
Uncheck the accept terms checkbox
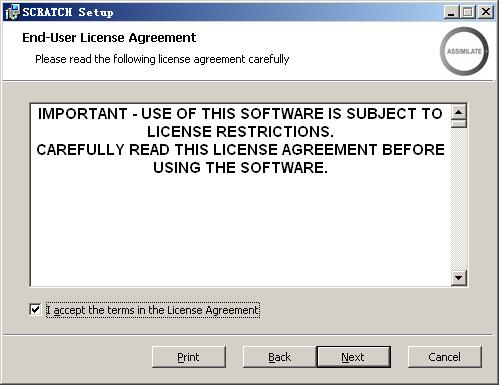click(x=35, y=310)
